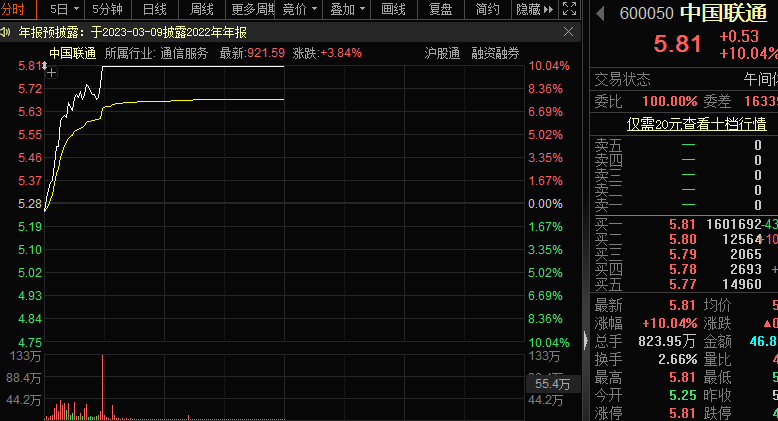Click the 中国联通 label above the chart

tap(72, 54)
